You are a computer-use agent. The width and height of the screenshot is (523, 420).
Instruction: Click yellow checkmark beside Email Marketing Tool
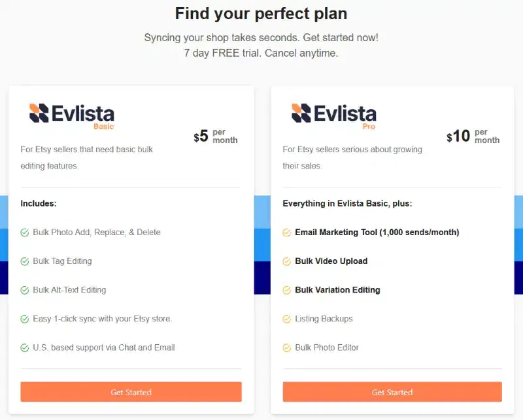coord(286,233)
